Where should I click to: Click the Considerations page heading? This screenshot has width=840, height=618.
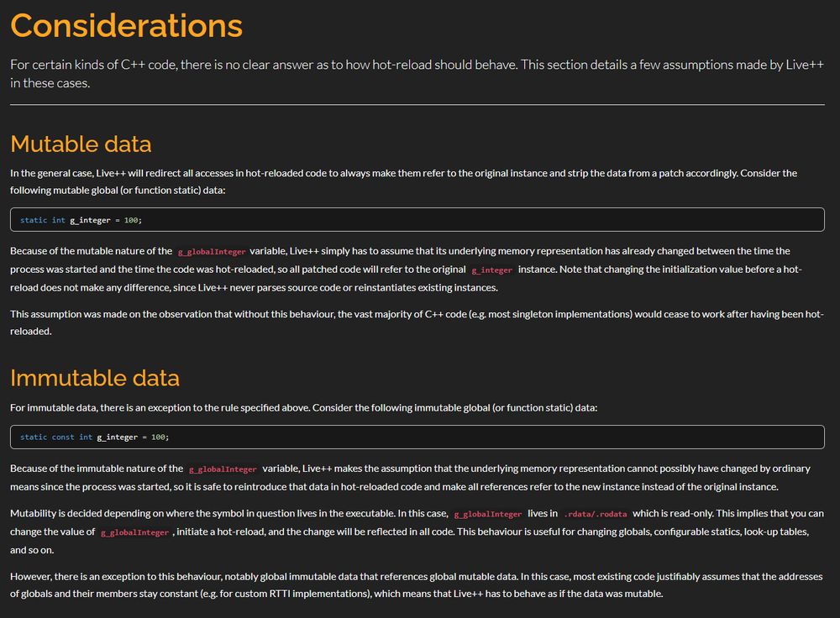pyautogui.click(x=127, y=26)
